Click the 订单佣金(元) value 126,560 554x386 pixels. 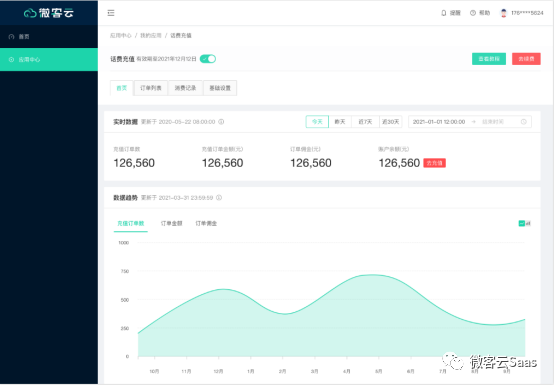tap(311, 163)
